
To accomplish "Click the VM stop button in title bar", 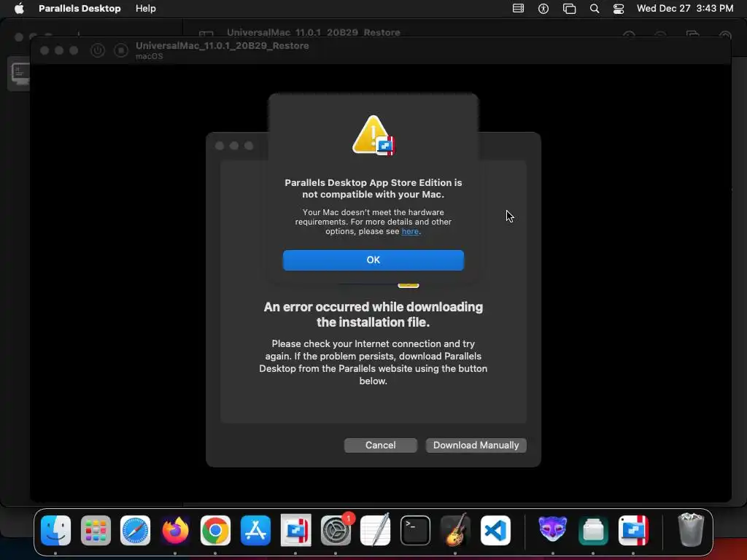I will click(x=121, y=50).
